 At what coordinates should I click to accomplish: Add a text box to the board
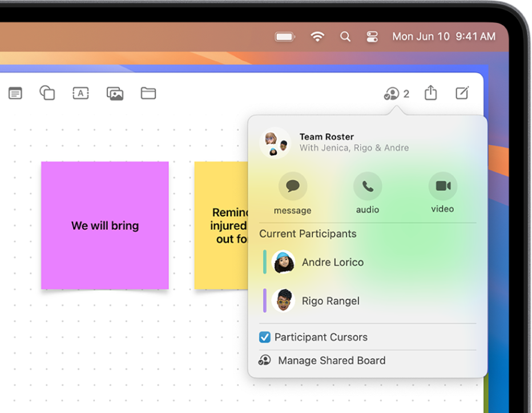80,93
